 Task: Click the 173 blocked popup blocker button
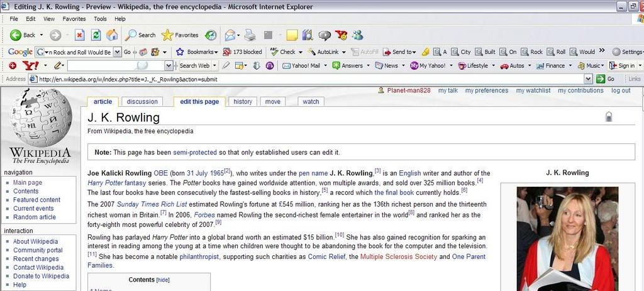point(242,52)
